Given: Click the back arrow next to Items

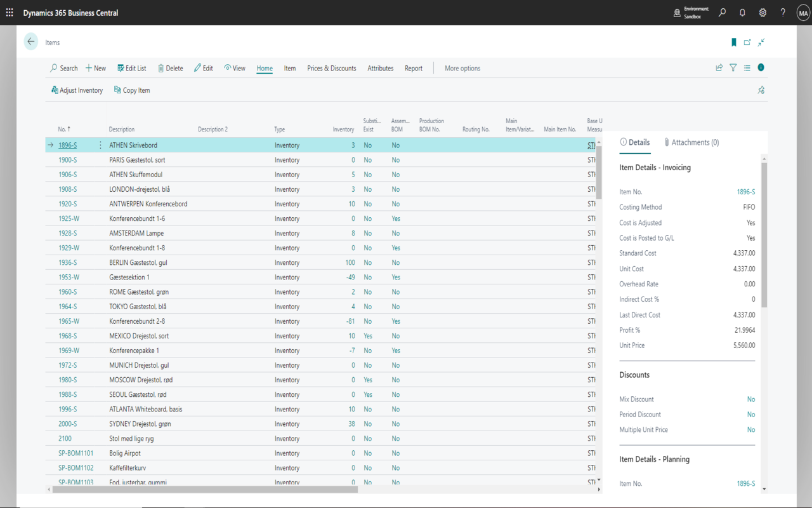Looking at the screenshot, I should [31, 42].
